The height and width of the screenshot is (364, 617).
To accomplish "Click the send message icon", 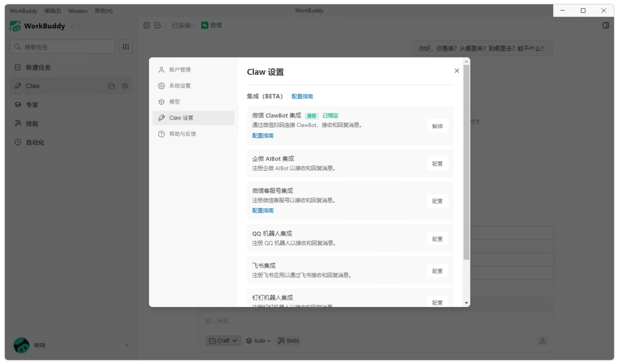I will (542, 341).
